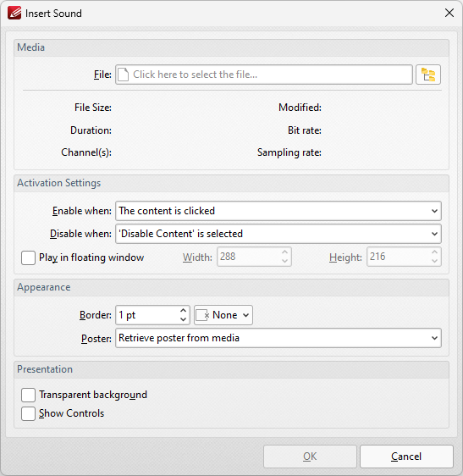Toggle Transparent background checkbox

pos(28,395)
